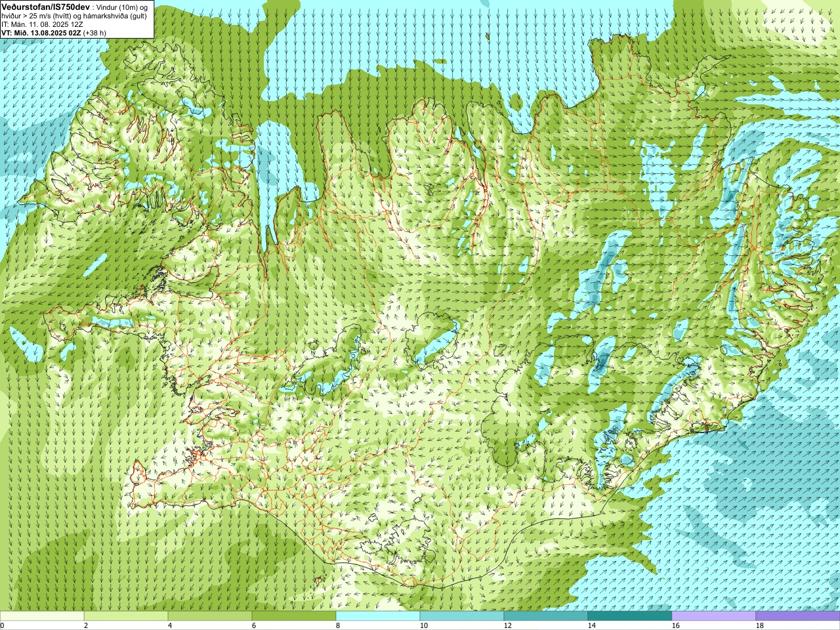Image resolution: width=840 pixels, height=630 pixels.
Task: Click the darker purple 18+ m/s legend swatch
Action: [798, 616]
